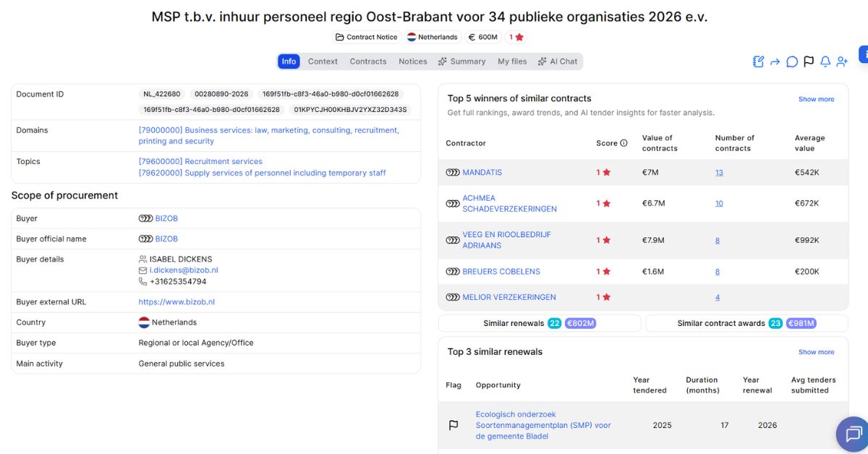Open the Business services domain link
Image resolution: width=868 pixels, height=454 pixels.
point(268,136)
